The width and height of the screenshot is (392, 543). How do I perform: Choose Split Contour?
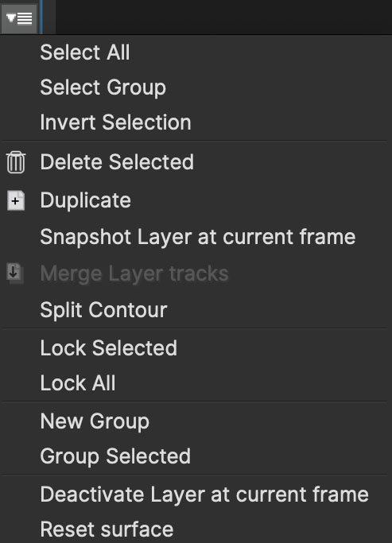coord(103,310)
